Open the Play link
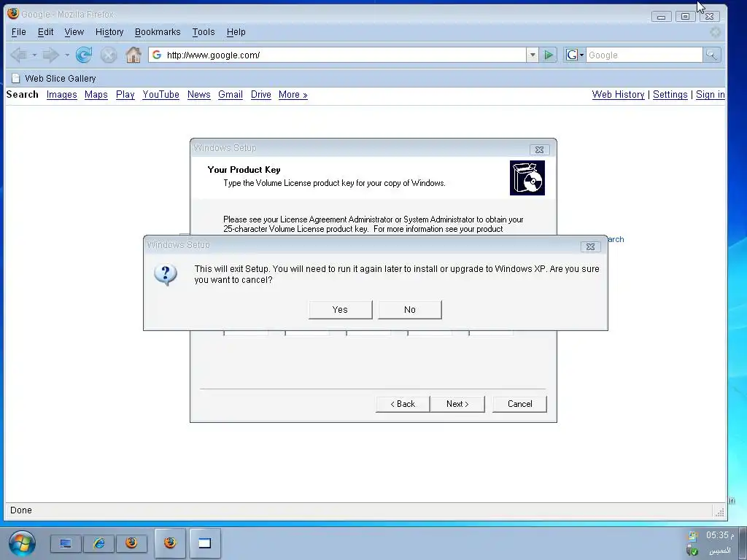This screenshot has height=560, width=747. pyautogui.click(x=125, y=95)
